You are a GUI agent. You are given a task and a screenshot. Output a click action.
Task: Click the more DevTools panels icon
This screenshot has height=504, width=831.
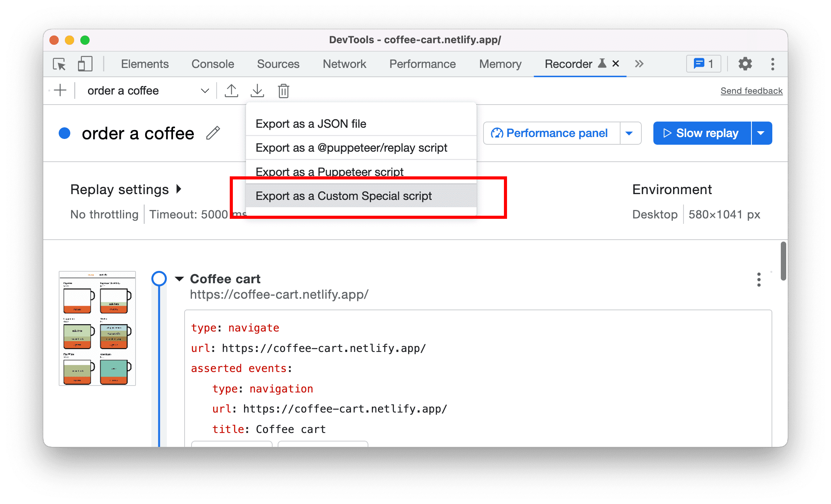point(639,64)
